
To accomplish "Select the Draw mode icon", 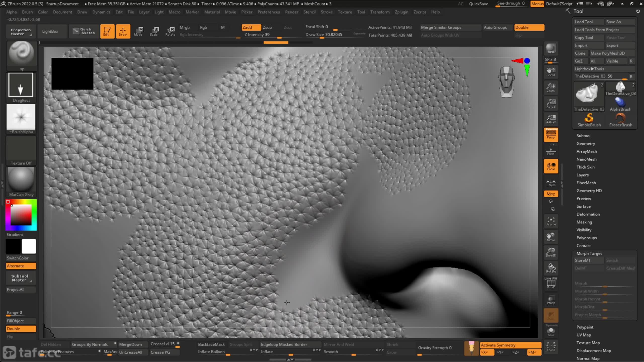I will [123, 31].
